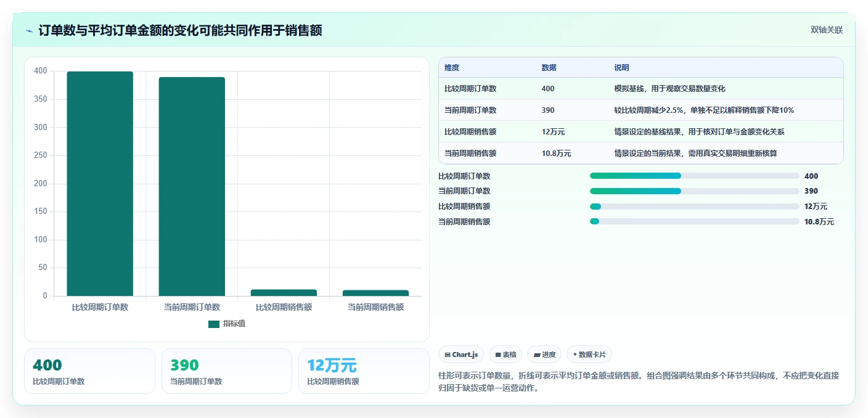This screenshot has width=868, height=418.
Task: Click the 390 value in the table
Action: pyautogui.click(x=548, y=110)
